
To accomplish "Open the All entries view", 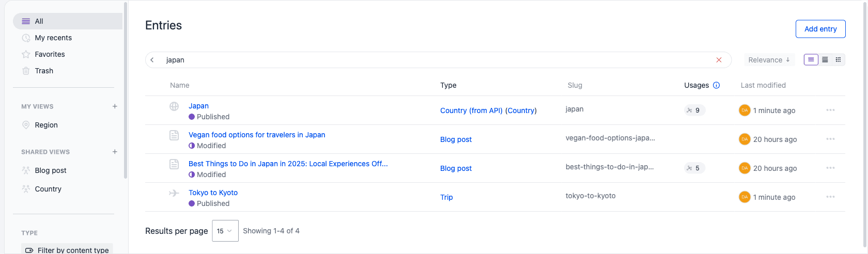I will (68, 21).
